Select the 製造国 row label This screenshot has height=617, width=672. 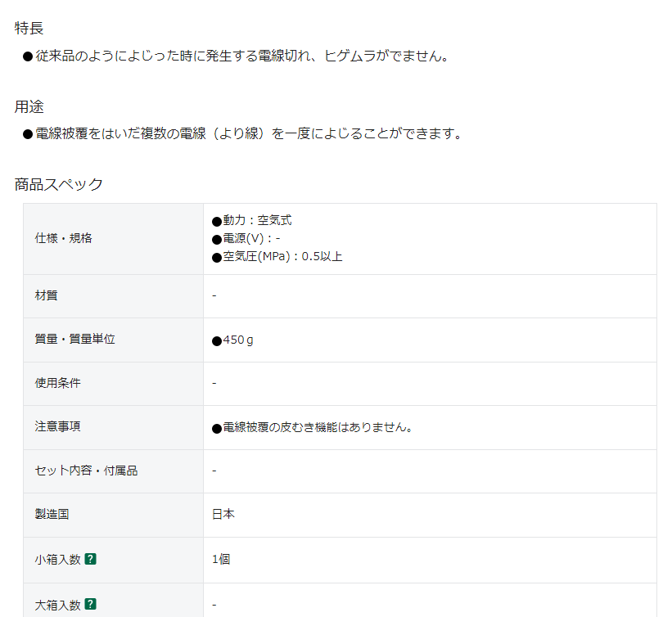52,515
